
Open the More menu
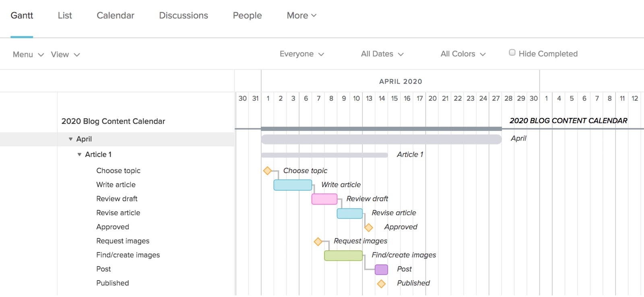(x=301, y=15)
